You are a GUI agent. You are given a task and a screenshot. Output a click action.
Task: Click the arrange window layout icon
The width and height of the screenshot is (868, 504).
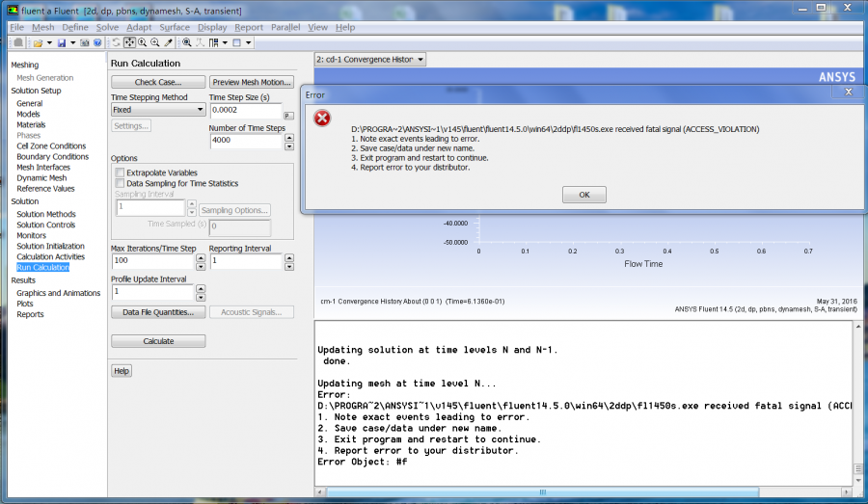tap(214, 42)
